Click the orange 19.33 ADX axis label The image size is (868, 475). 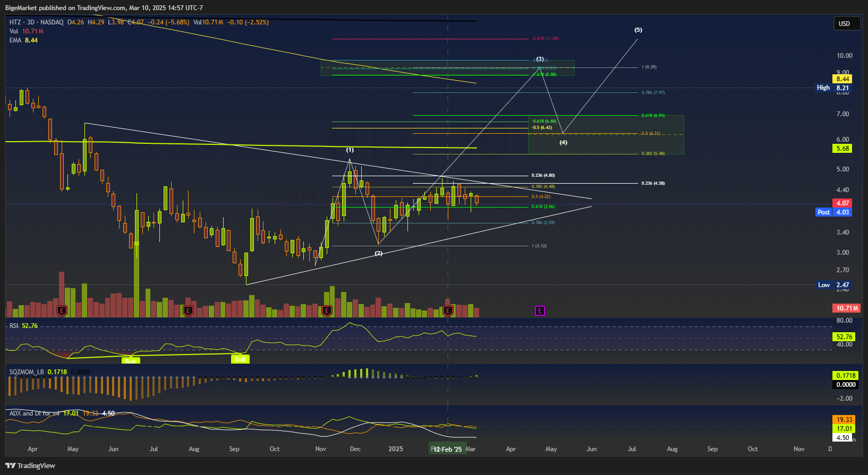click(844, 420)
